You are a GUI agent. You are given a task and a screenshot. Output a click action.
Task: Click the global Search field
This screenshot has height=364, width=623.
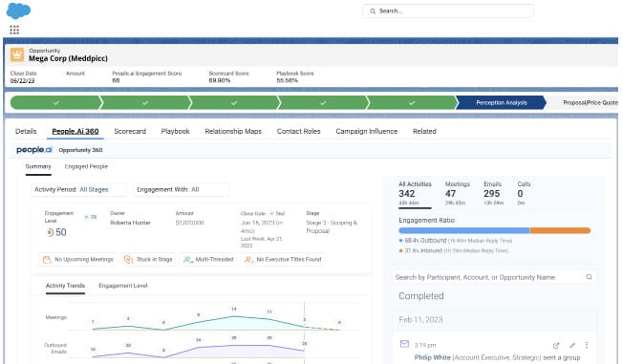point(448,11)
